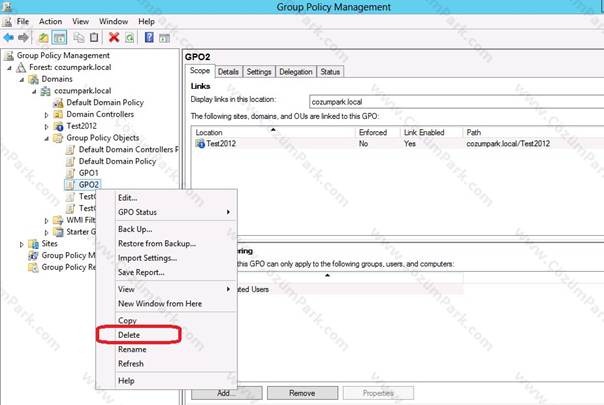604x405 pixels.
Task: Click the Add... button
Action: [x=226, y=393]
